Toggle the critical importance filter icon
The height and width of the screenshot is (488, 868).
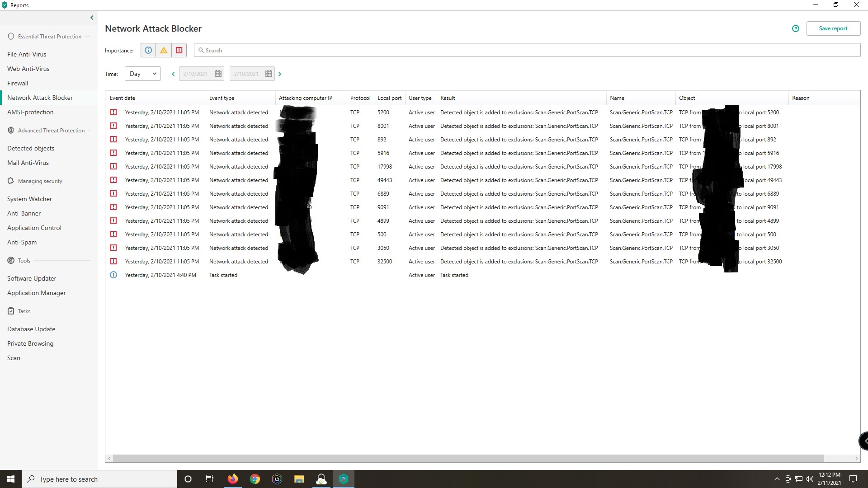click(179, 50)
